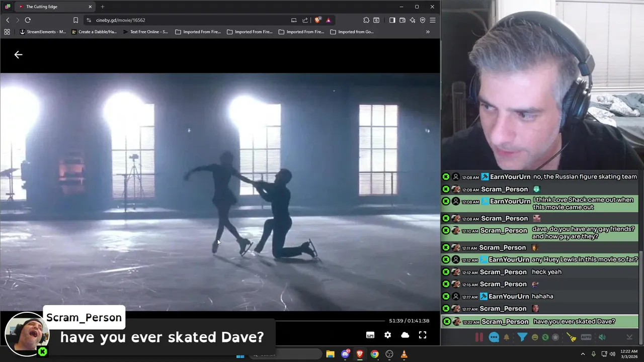Open Leo AI sparkle icon
This screenshot has height=362, width=644.
coord(413,20)
